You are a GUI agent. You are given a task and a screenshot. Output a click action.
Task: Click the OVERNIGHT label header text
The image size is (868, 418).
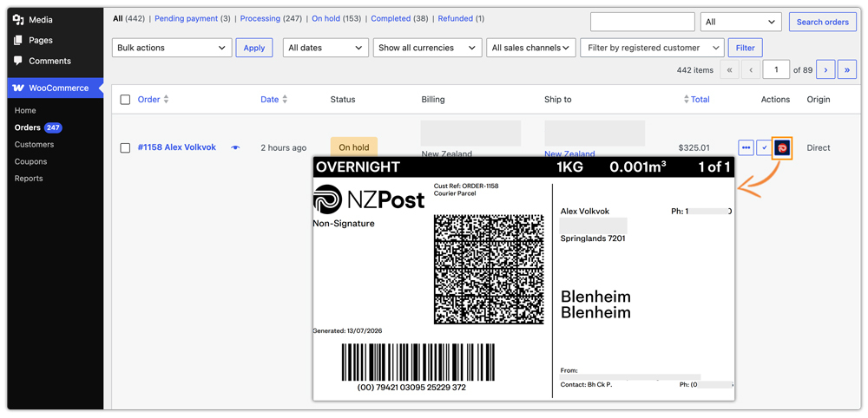click(358, 167)
